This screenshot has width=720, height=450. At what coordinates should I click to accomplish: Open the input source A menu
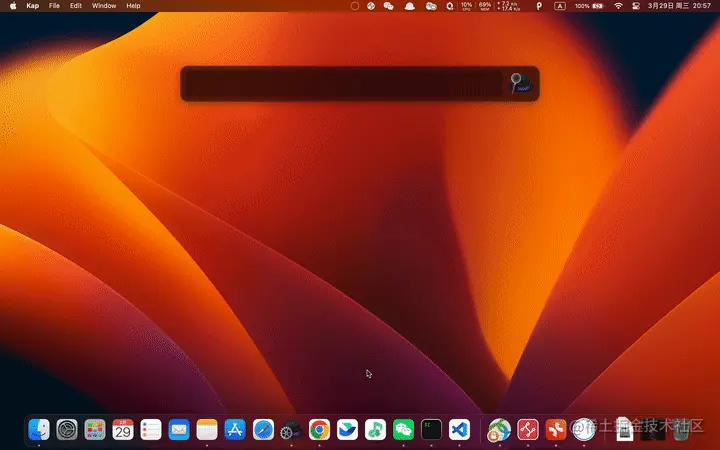tap(560, 6)
